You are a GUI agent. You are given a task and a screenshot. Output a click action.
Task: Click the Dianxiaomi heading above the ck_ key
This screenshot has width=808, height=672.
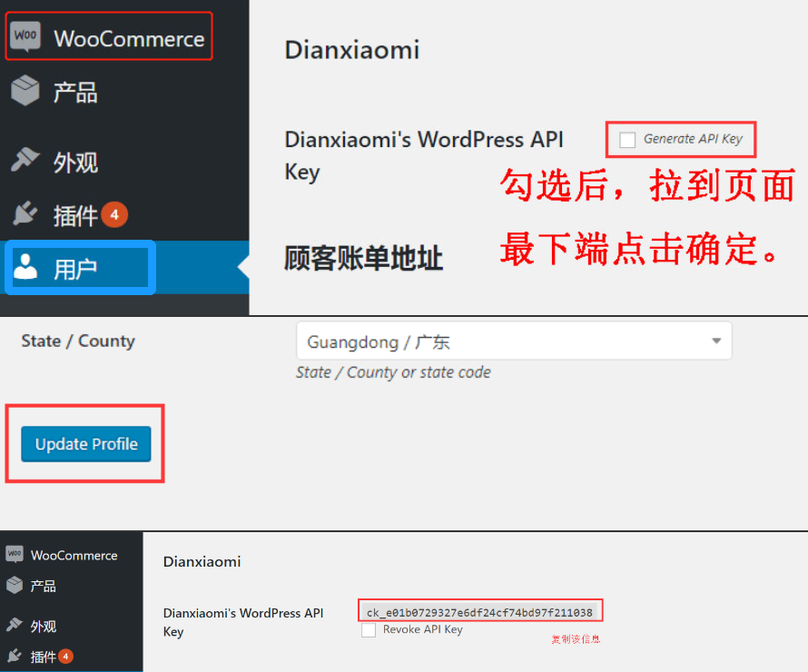tap(202, 561)
